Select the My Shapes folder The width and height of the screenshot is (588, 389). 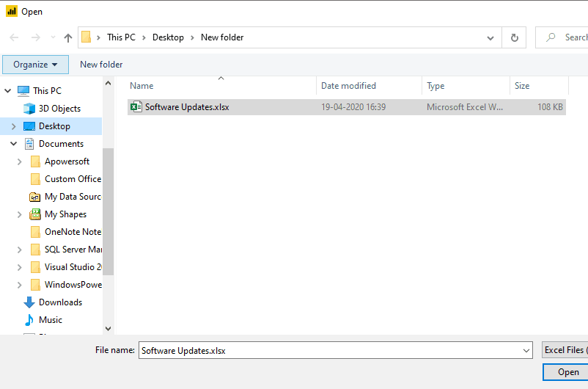tap(65, 214)
